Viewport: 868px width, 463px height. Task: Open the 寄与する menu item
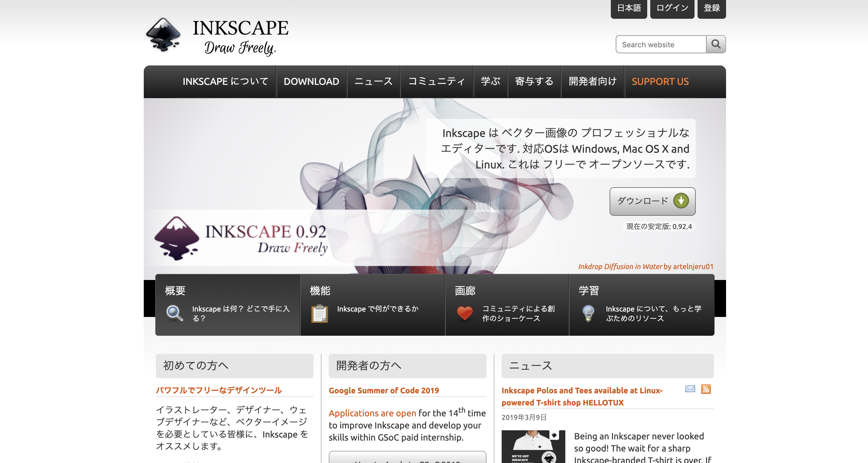(x=534, y=82)
